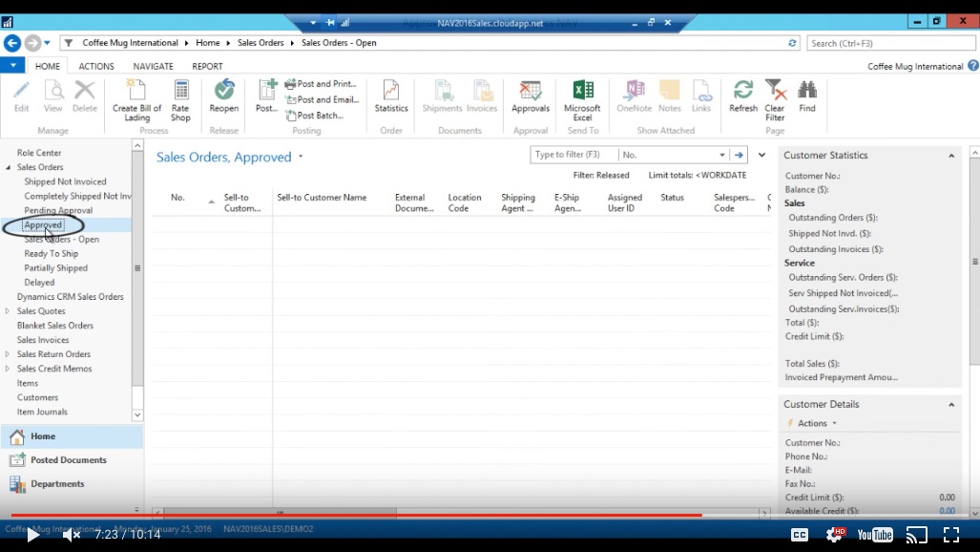Open the Rate Shop tool

[x=180, y=100]
